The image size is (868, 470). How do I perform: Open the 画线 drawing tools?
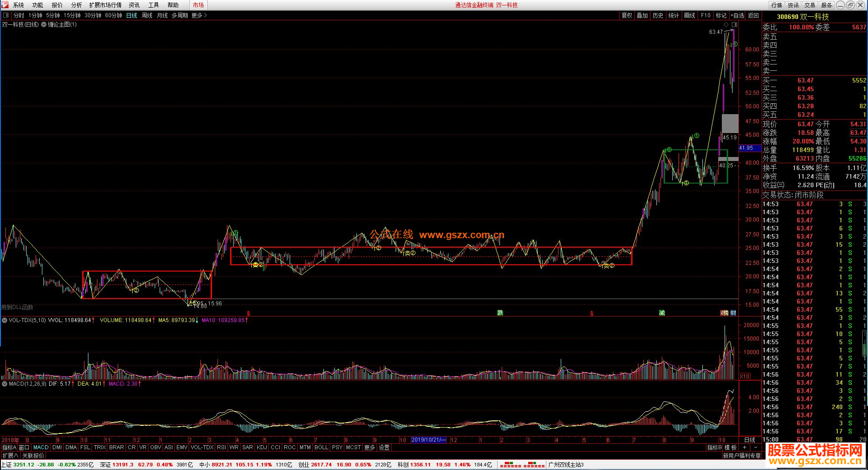click(690, 15)
